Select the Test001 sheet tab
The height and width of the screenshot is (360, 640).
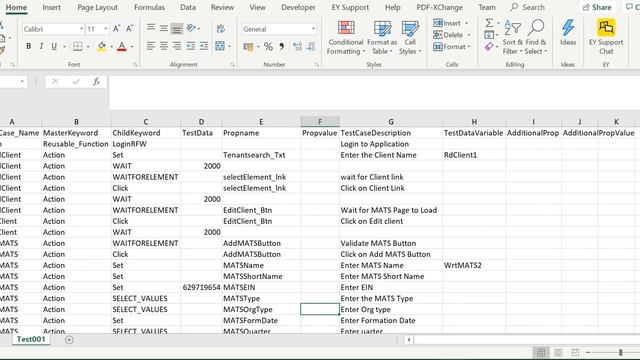point(31,340)
